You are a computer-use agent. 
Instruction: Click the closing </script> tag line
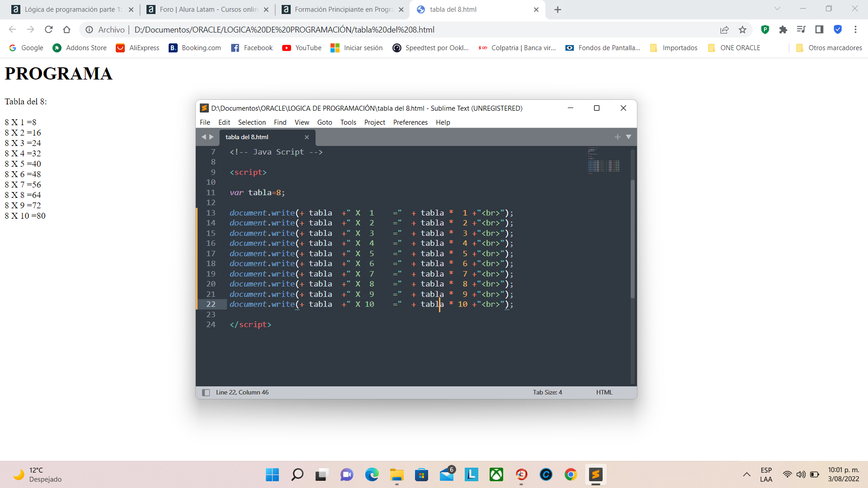250,324
